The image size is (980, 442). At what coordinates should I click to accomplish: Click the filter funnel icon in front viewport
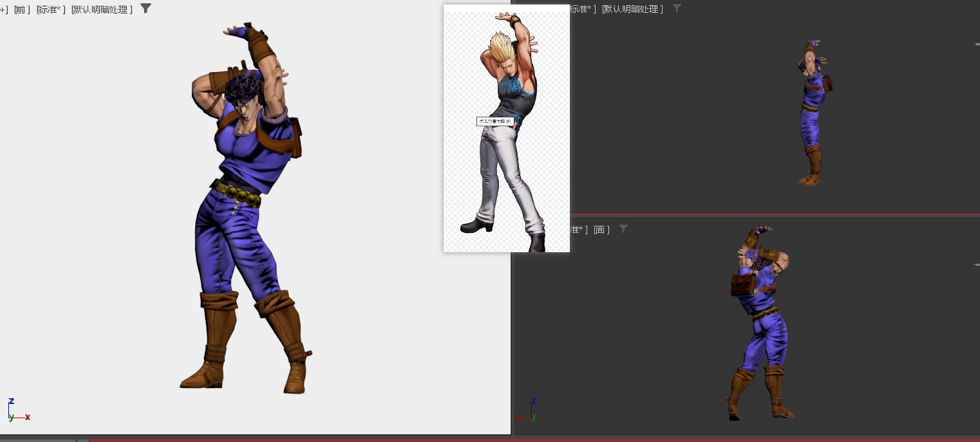pyautogui.click(x=146, y=8)
